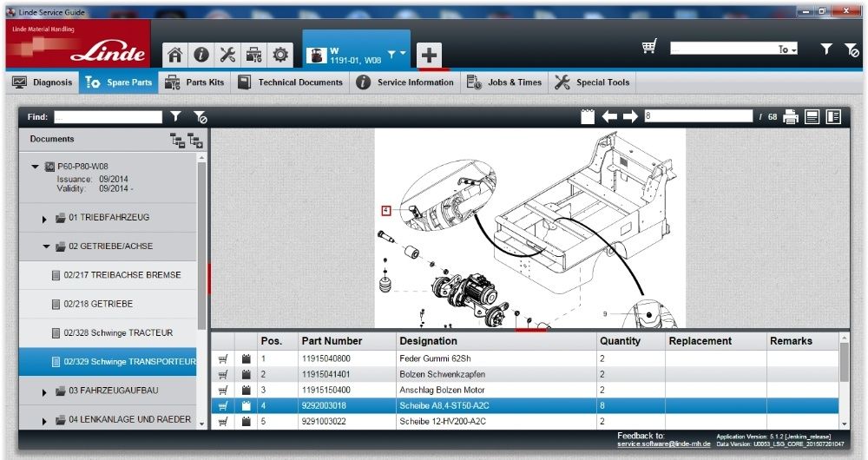Open note icon for Scheibe 12-HV200-A2C row
868x460 pixels.
247,421
